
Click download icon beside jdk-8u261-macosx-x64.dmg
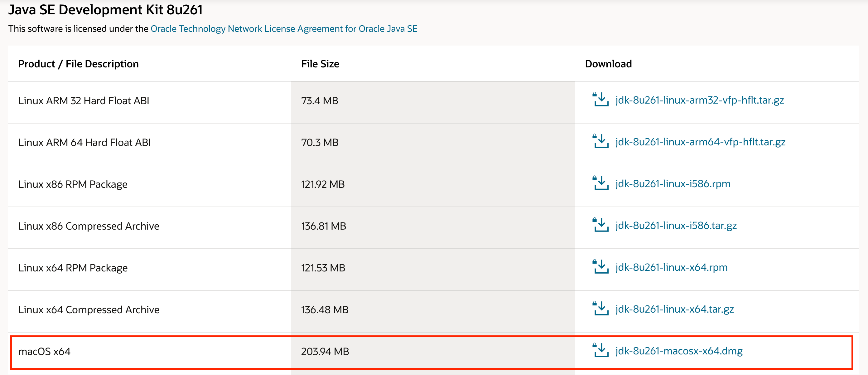pyautogui.click(x=600, y=351)
